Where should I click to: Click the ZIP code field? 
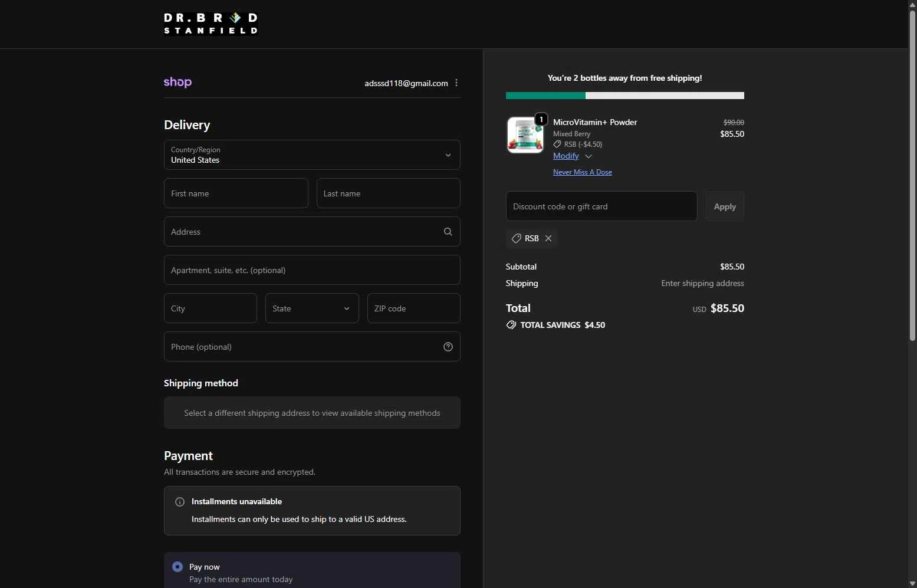point(414,308)
